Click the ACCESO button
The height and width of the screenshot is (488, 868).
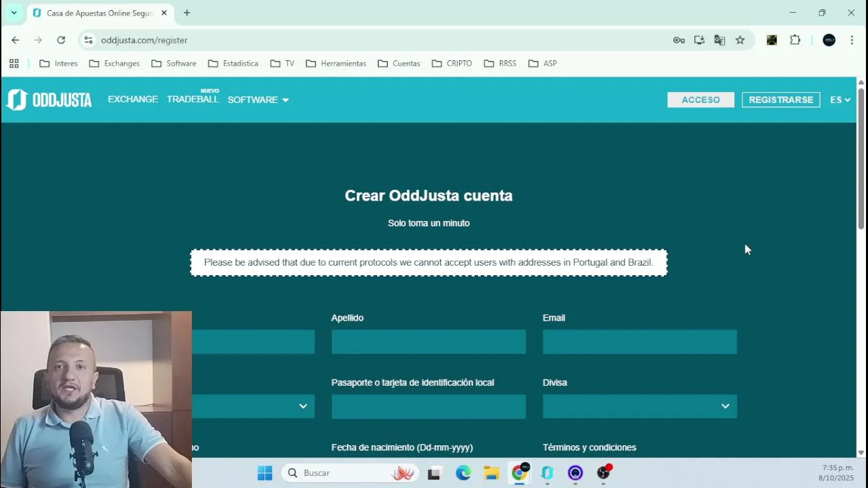[701, 100]
